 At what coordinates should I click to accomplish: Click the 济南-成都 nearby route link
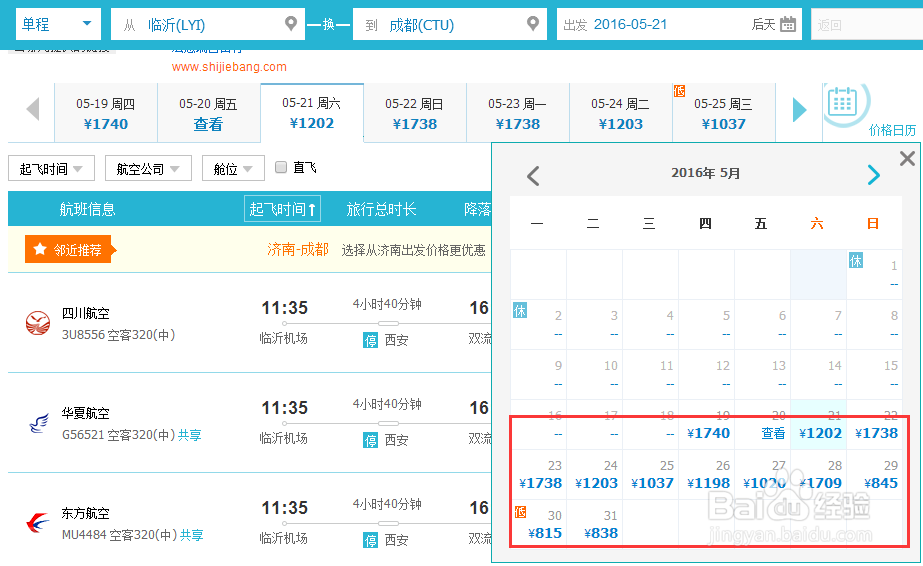(297, 249)
